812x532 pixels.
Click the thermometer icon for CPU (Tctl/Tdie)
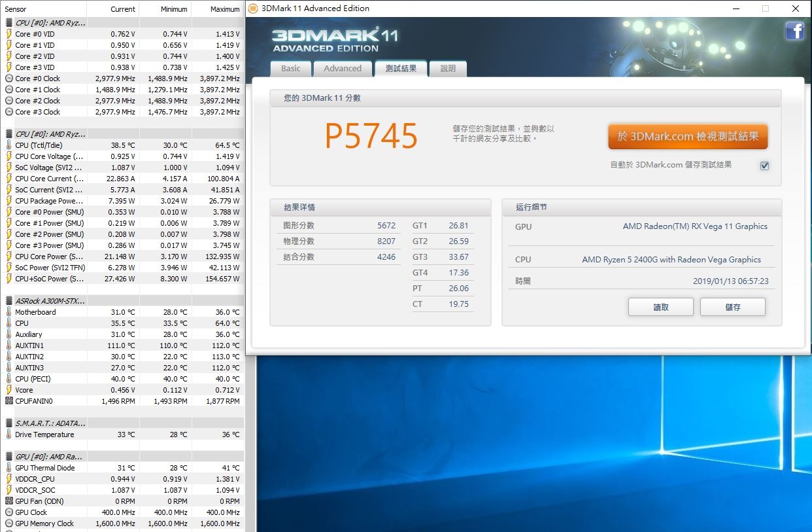(x=8, y=145)
